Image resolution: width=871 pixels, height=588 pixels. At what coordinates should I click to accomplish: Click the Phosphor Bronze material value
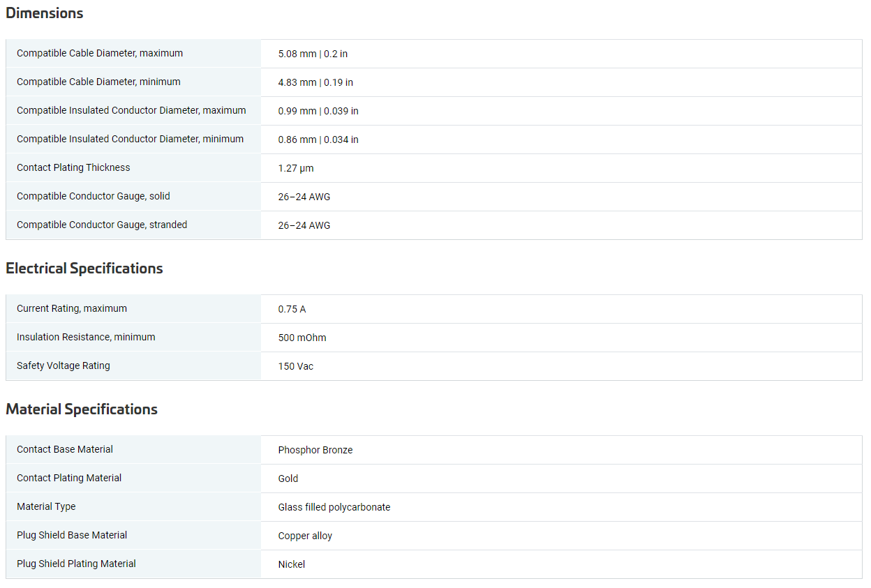[x=315, y=450]
